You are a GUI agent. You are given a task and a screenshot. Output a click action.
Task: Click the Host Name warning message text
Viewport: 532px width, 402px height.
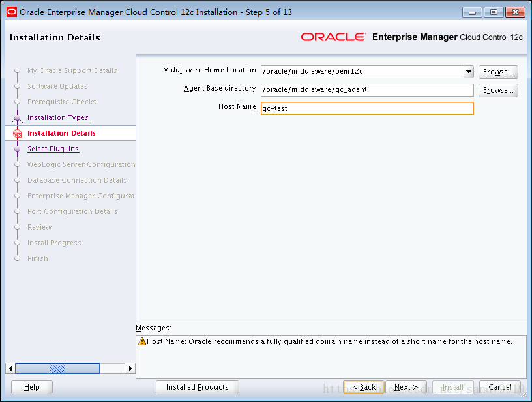pos(329,341)
